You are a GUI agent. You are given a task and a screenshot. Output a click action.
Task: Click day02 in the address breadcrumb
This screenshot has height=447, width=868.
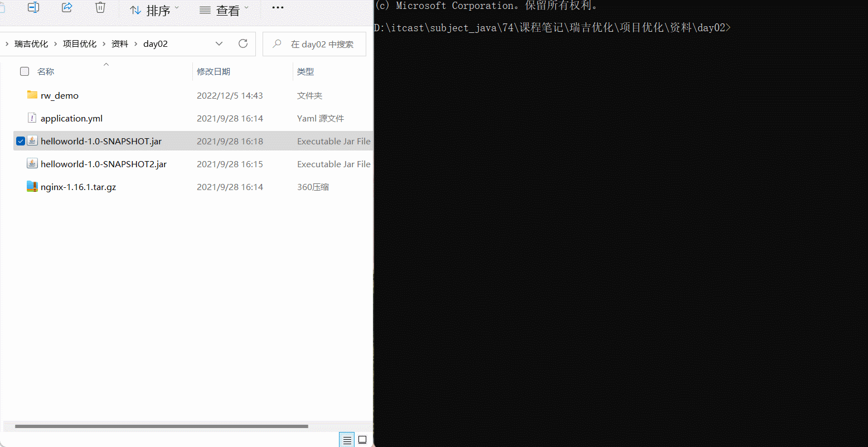point(156,44)
